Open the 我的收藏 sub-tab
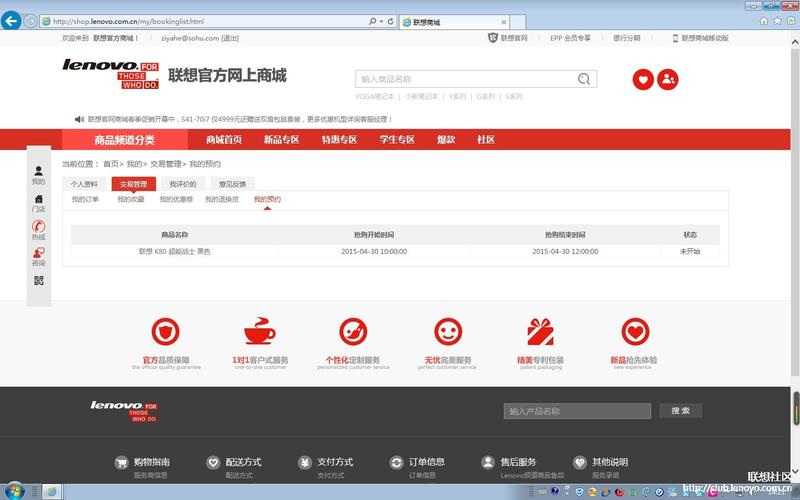This screenshot has width=800, height=500. point(131,199)
